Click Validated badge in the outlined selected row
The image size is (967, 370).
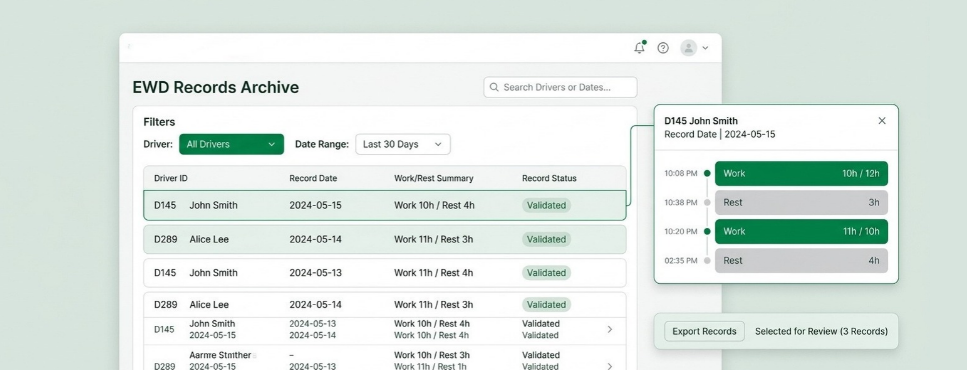(546, 205)
